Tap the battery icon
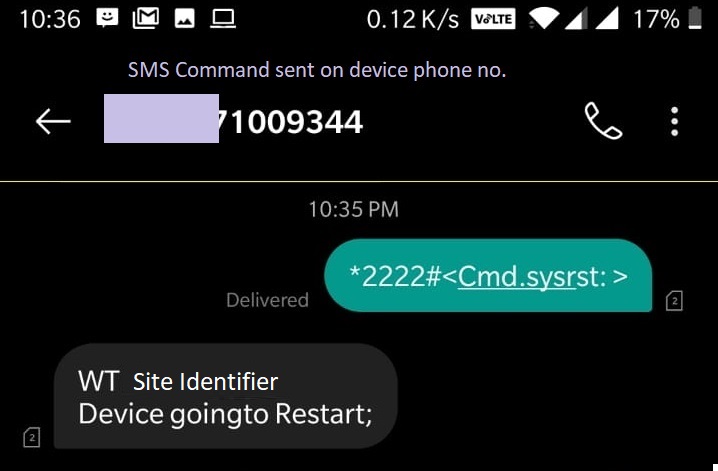718x471 pixels. 695,18
